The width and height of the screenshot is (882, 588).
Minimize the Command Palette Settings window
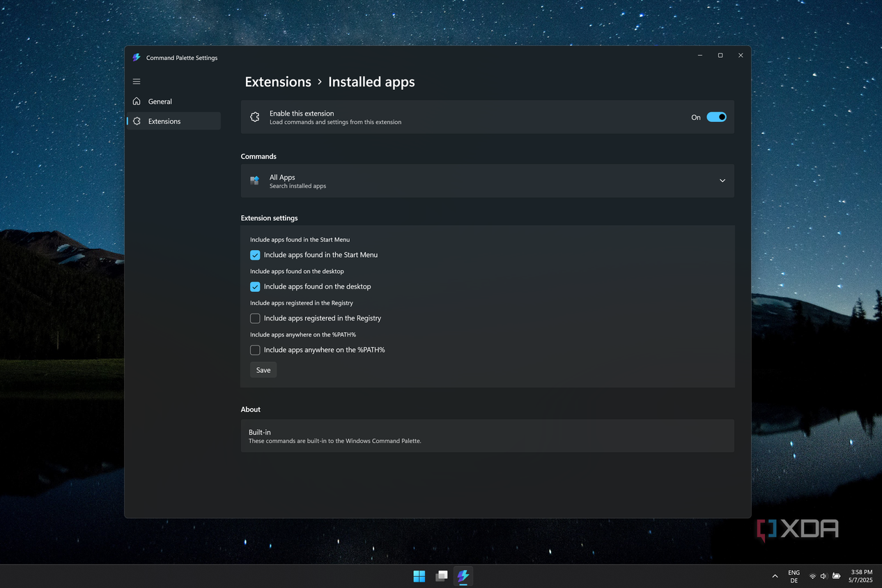tap(700, 55)
